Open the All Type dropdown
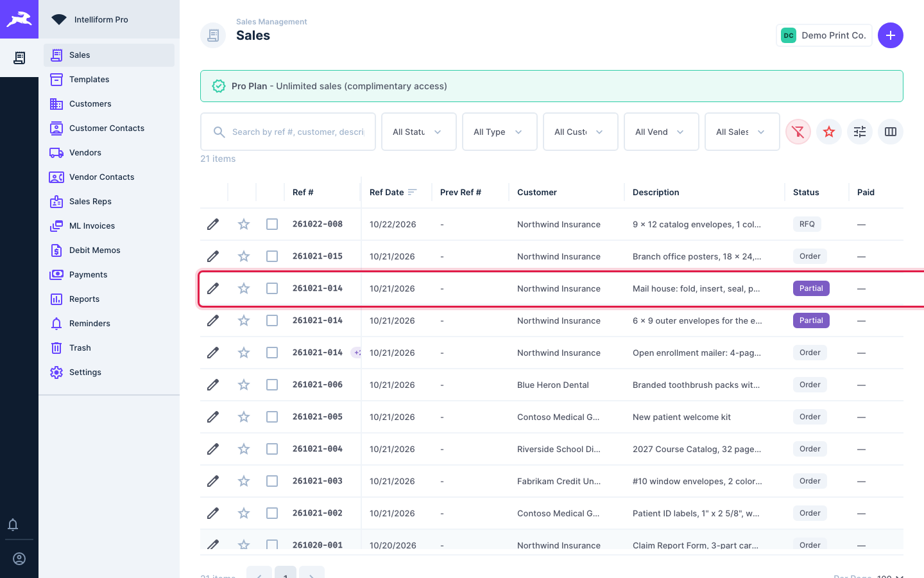Screen dimensions: 924x578 pyautogui.click(x=500, y=132)
